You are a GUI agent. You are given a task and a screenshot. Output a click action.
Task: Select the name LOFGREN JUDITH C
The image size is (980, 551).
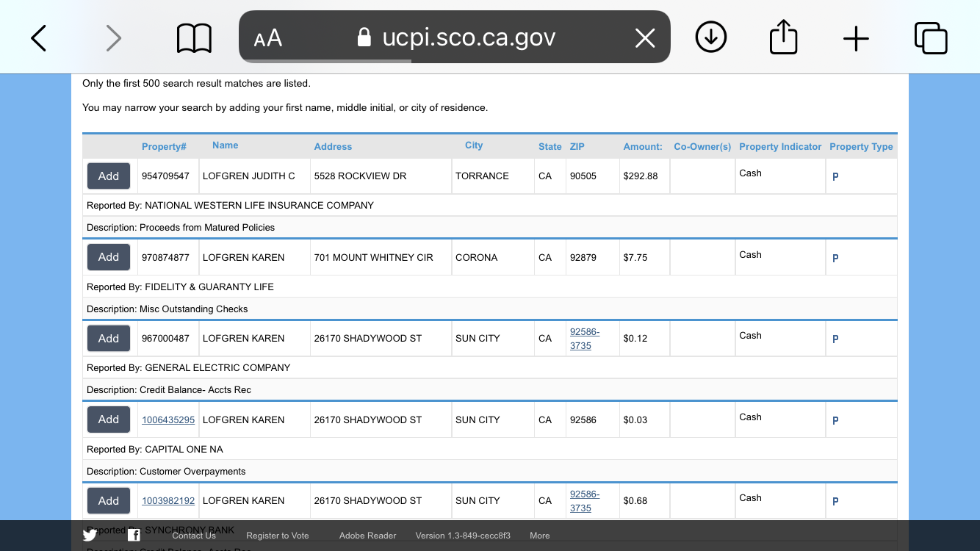pyautogui.click(x=249, y=176)
